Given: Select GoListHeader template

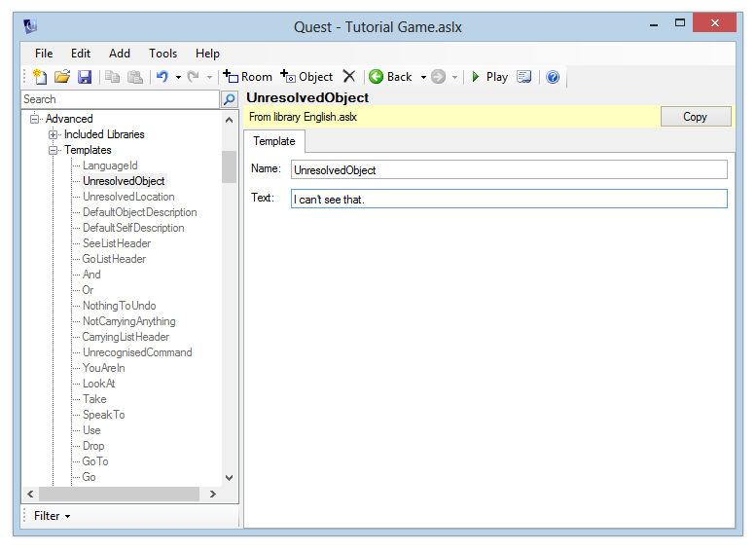Looking at the screenshot, I should [114, 259].
